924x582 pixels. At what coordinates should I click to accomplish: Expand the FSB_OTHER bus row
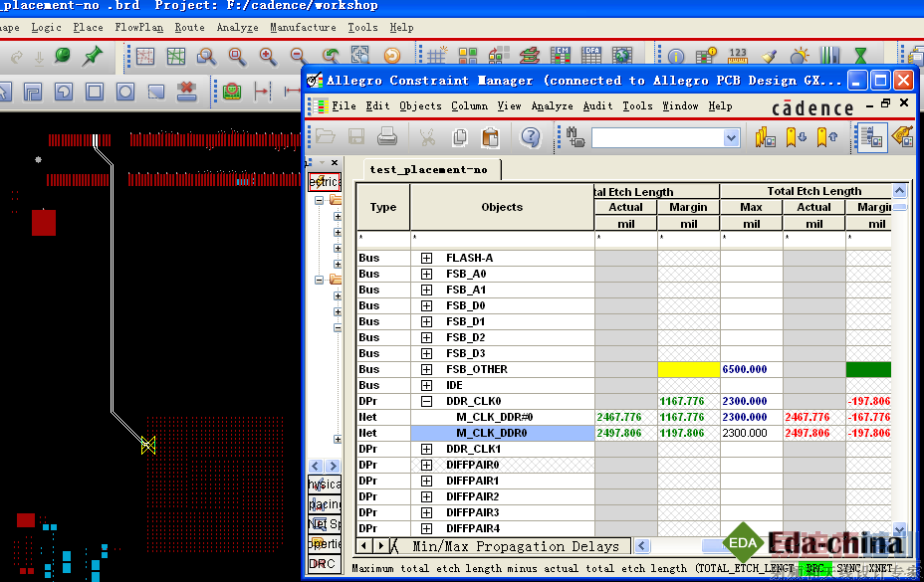[426, 370]
